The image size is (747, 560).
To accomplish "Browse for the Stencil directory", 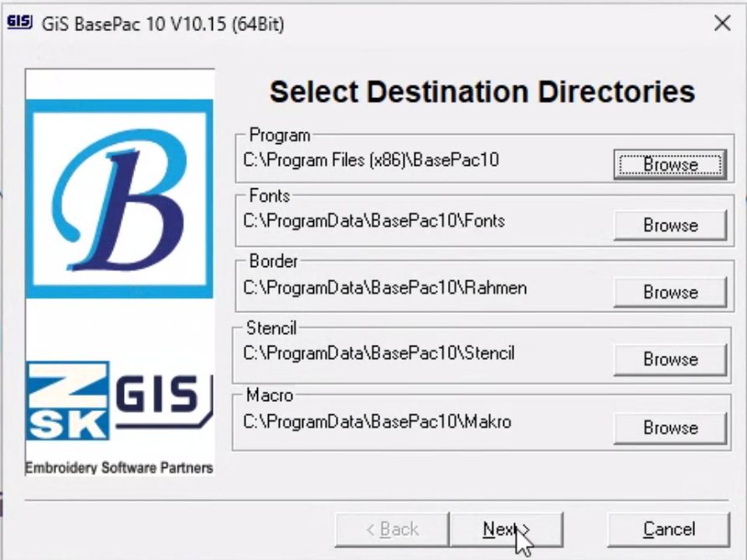I will point(669,359).
